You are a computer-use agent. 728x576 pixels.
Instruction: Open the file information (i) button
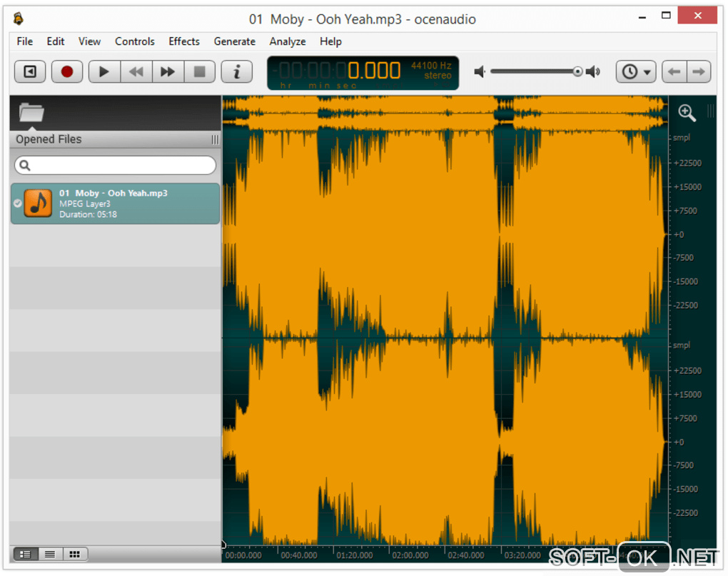pyautogui.click(x=237, y=71)
